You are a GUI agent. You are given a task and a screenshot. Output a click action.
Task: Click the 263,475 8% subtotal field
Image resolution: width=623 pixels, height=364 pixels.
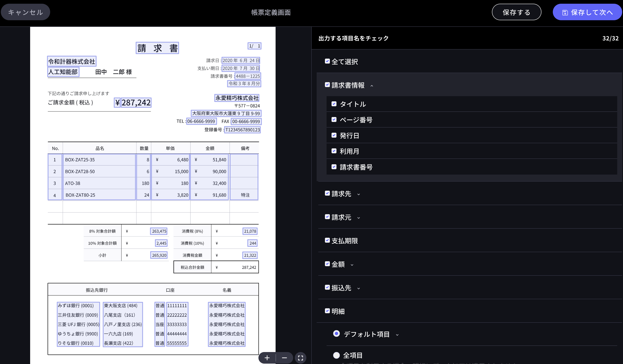(x=159, y=231)
